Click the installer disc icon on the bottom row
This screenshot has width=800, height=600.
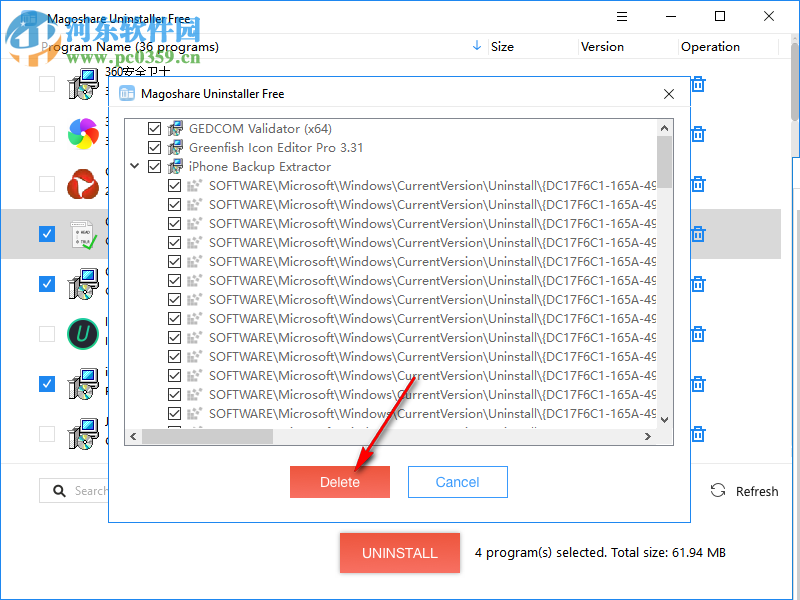click(83, 433)
